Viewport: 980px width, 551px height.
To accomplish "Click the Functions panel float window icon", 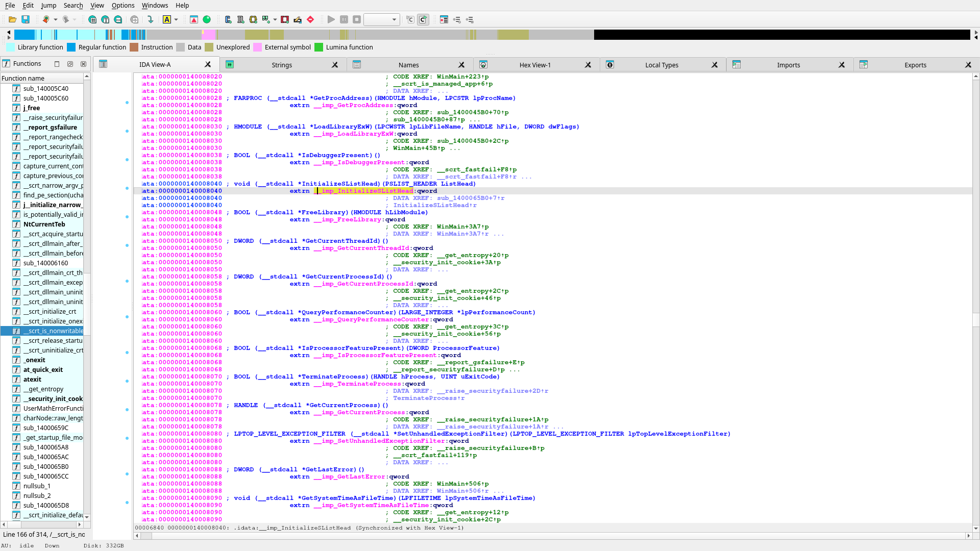I will [70, 64].
